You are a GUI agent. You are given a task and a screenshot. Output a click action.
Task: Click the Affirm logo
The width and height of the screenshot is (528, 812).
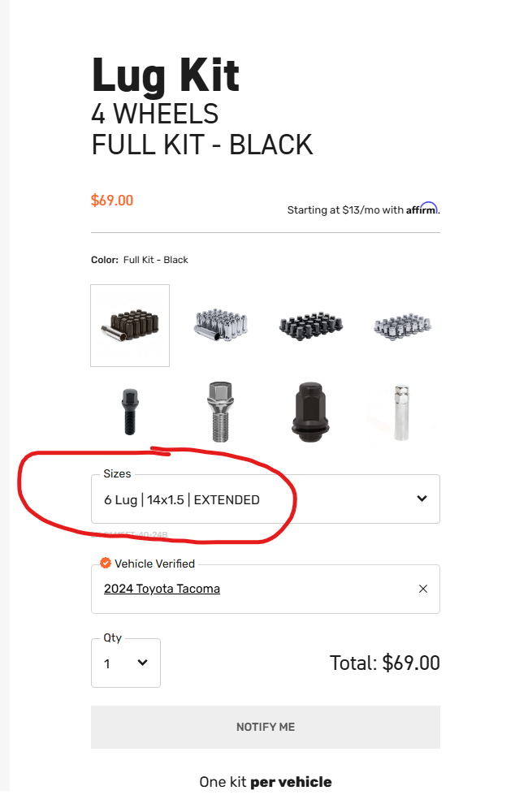click(x=422, y=209)
